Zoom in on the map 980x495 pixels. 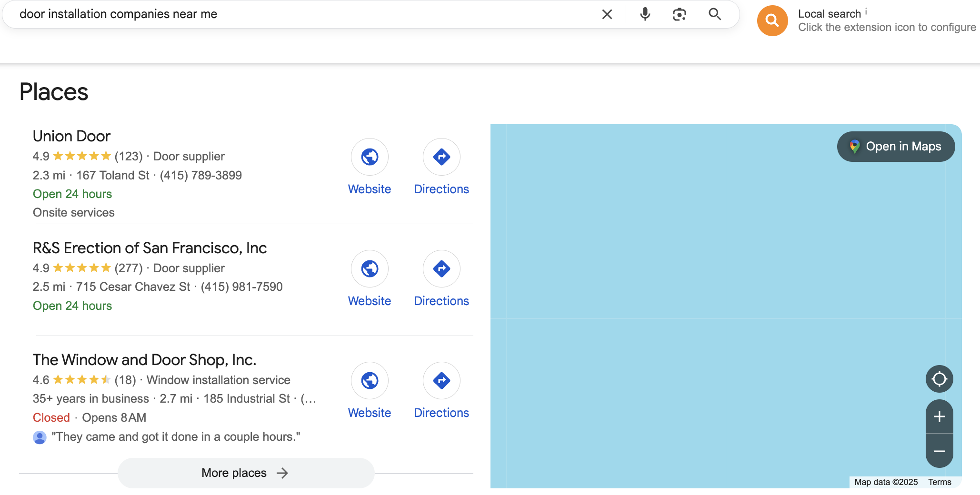pyautogui.click(x=939, y=416)
